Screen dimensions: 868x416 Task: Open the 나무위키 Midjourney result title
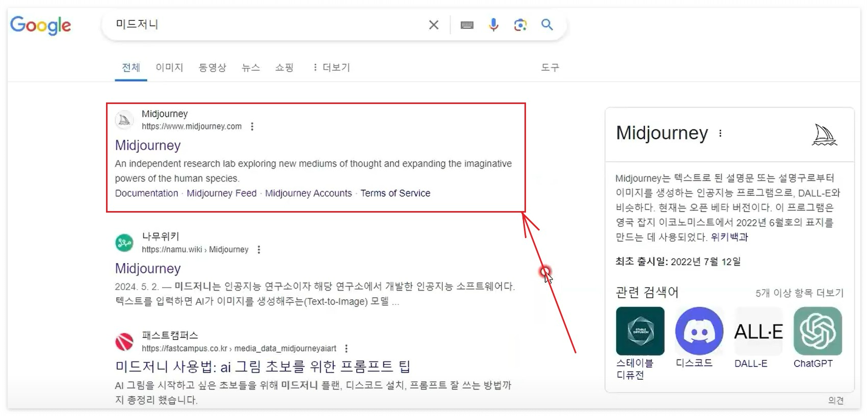[x=148, y=269]
